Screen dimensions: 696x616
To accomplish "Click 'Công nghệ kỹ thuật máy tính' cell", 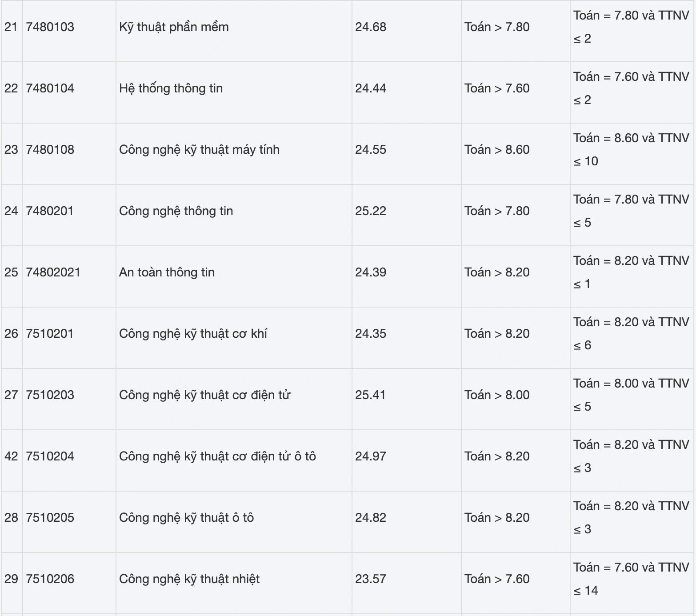I will [x=199, y=150].
